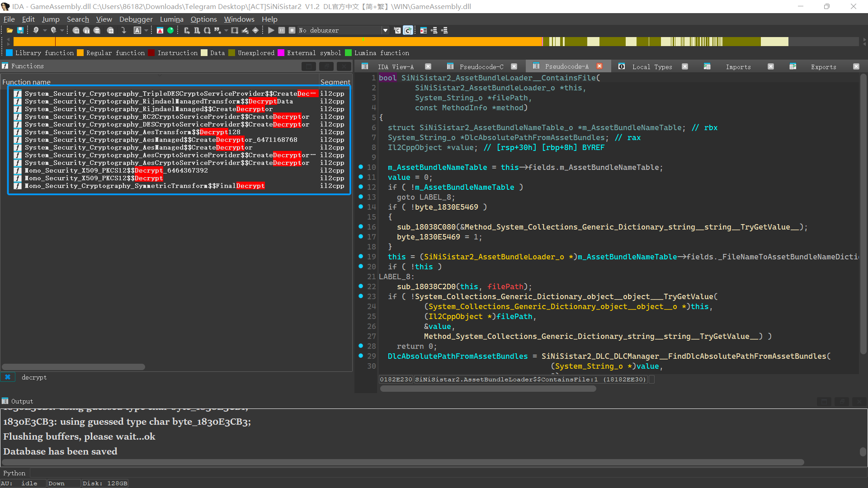The height and width of the screenshot is (488, 868).
Task: Click the text search 'A' toolbar icon
Action: [137, 30]
